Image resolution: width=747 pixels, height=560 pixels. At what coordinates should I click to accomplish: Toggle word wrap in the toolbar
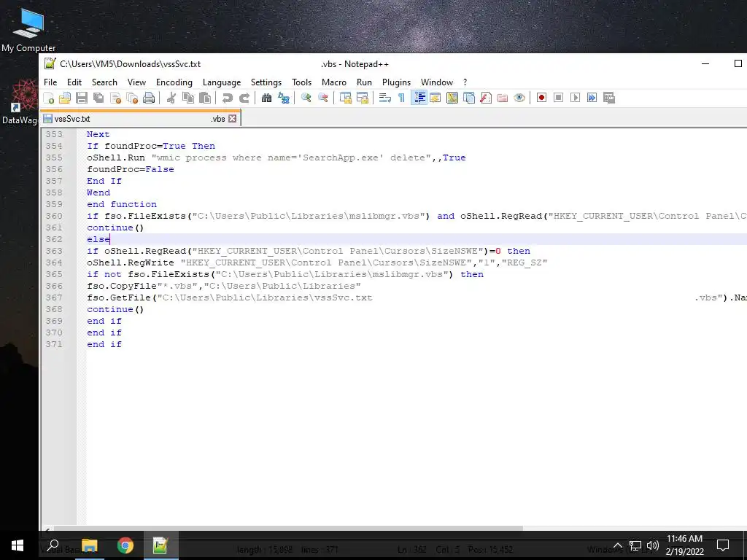[384, 98]
